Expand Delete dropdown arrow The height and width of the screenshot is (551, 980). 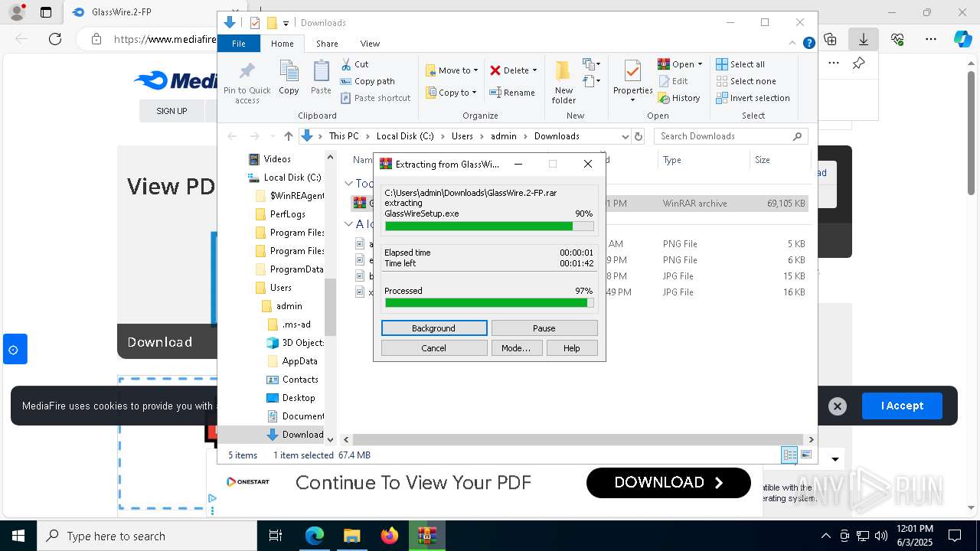[x=534, y=70]
